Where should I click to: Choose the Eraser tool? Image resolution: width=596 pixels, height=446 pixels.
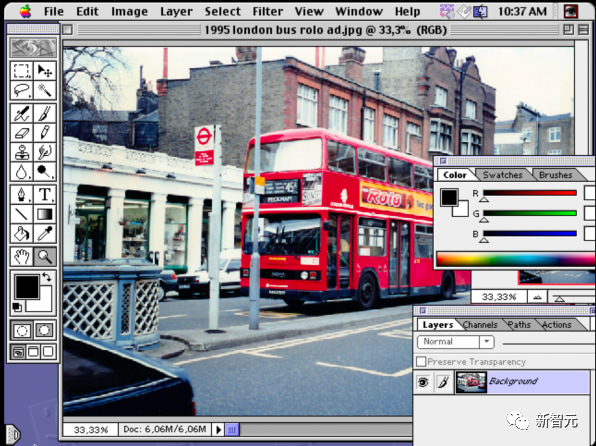(x=22, y=132)
